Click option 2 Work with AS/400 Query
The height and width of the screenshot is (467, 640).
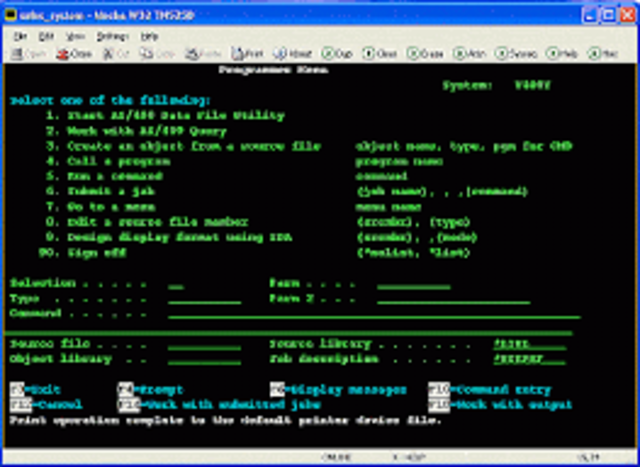coord(136,131)
